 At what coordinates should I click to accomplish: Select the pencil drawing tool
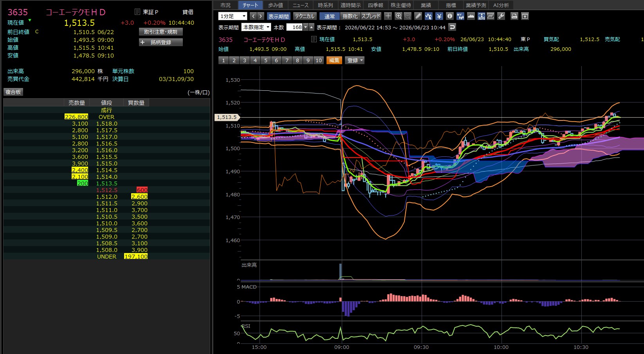[x=418, y=16]
